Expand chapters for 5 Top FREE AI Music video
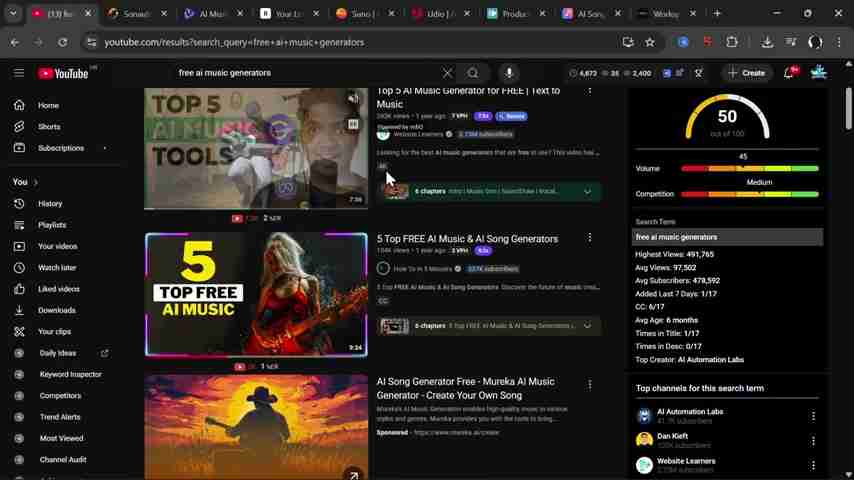This screenshot has height=480, width=854. tap(587, 326)
